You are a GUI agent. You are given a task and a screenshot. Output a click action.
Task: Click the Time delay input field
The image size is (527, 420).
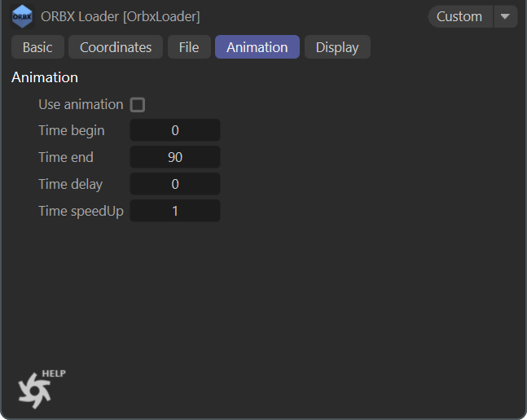click(x=175, y=184)
